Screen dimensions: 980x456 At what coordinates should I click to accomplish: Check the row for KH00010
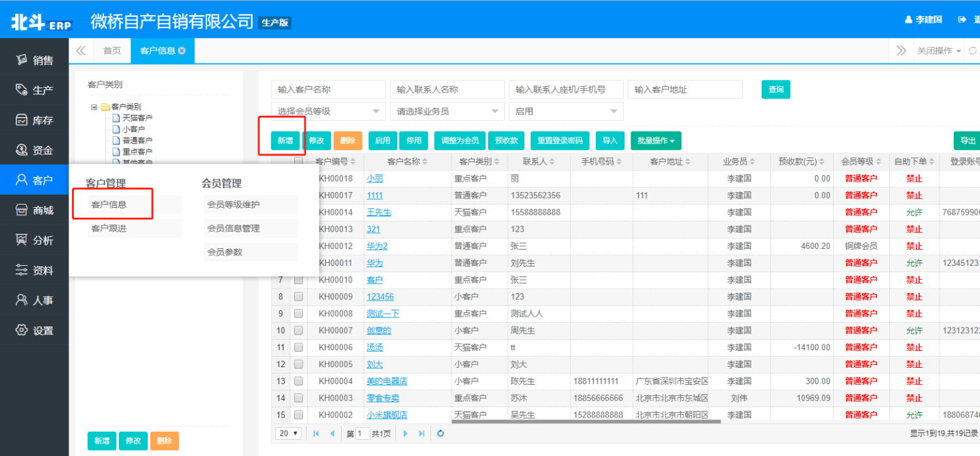(x=299, y=280)
